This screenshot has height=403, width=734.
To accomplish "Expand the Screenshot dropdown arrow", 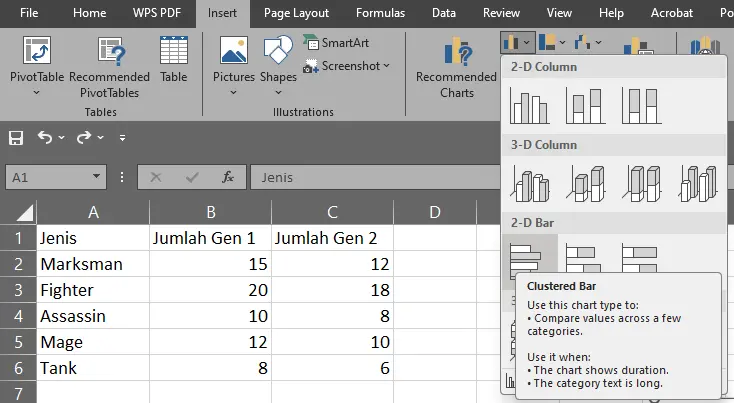I will pos(386,66).
